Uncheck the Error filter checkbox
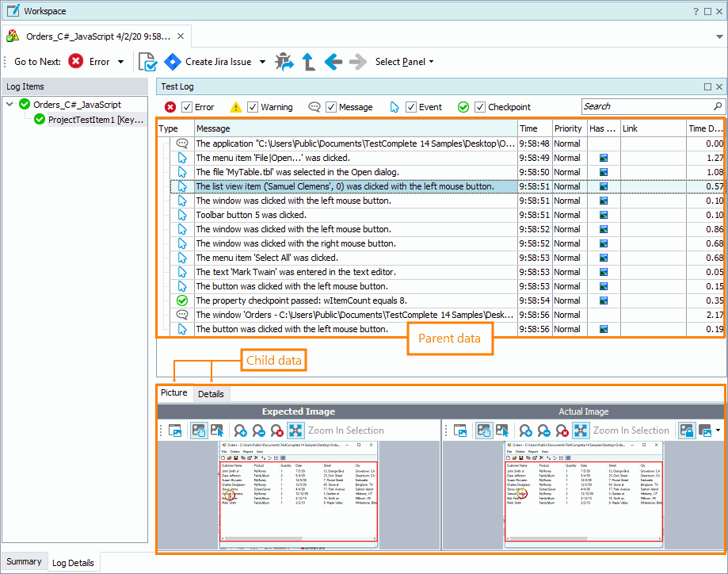Image resolution: width=728 pixels, height=574 pixels. (187, 107)
